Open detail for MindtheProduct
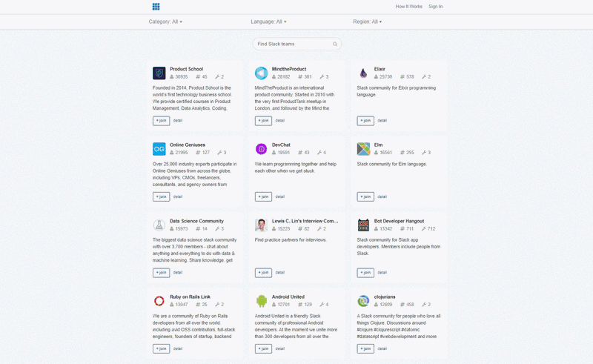 click(x=280, y=121)
